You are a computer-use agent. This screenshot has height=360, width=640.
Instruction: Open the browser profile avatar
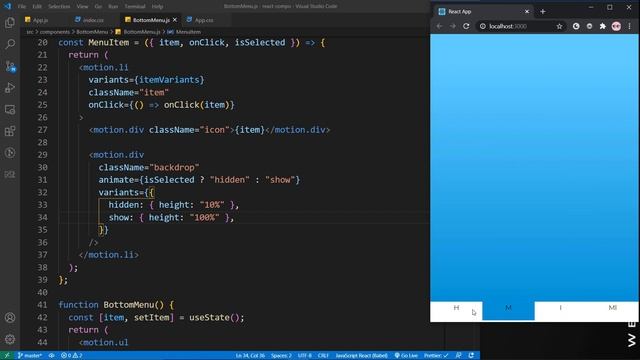tap(616, 26)
